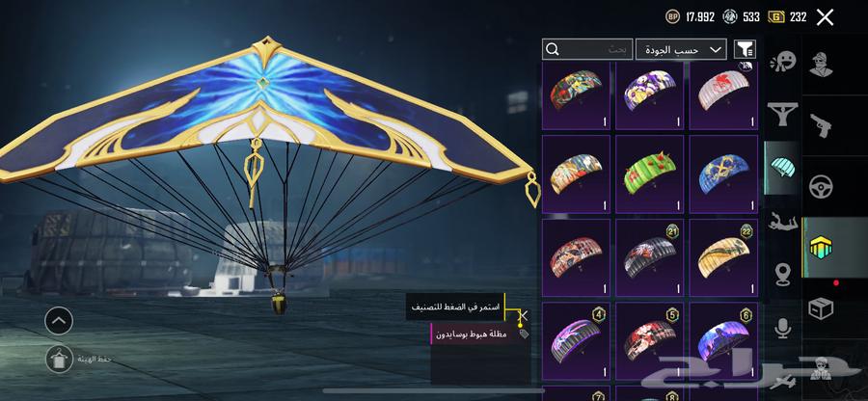Choose the parachute thumbnail numbered 6
This screenshot has width=868, height=401.
point(723,340)
